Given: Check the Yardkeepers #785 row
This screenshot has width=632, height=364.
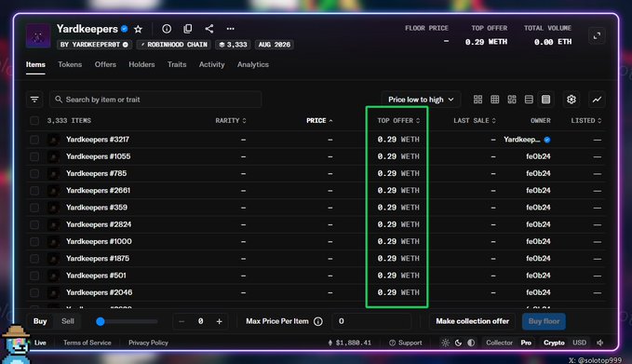Looking at the screenshot, I should [34, 173].
